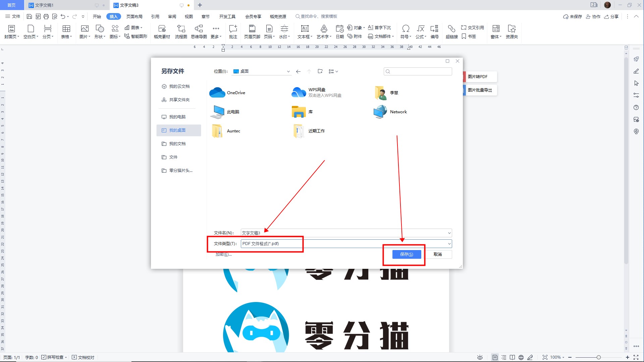Click the back arrow in save dialog
644x362 pixels.
click(298, 71)
